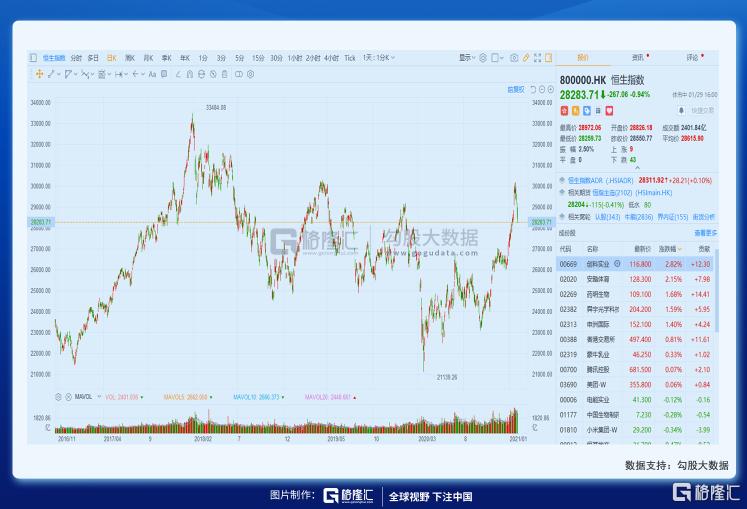The width and height of the screenshot is (747, 509).
Task: Zoom out the chart with minus icon
Action: click(542, 89)
